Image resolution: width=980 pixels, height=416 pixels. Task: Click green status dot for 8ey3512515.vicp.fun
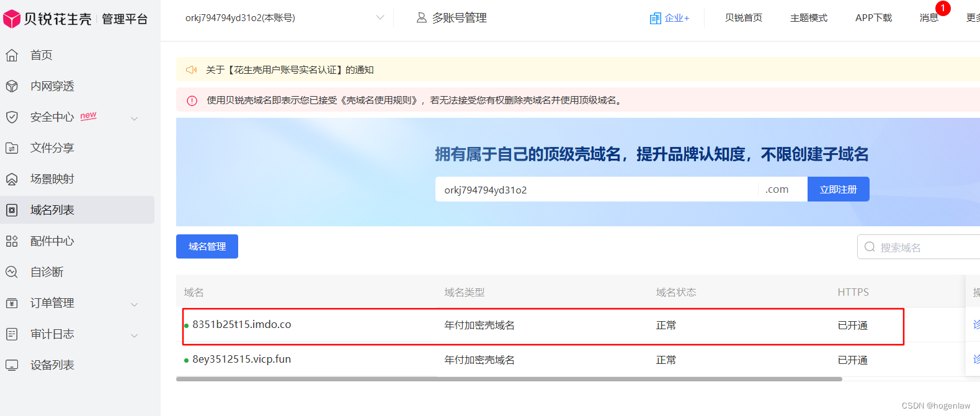click(x=186, y=360)
